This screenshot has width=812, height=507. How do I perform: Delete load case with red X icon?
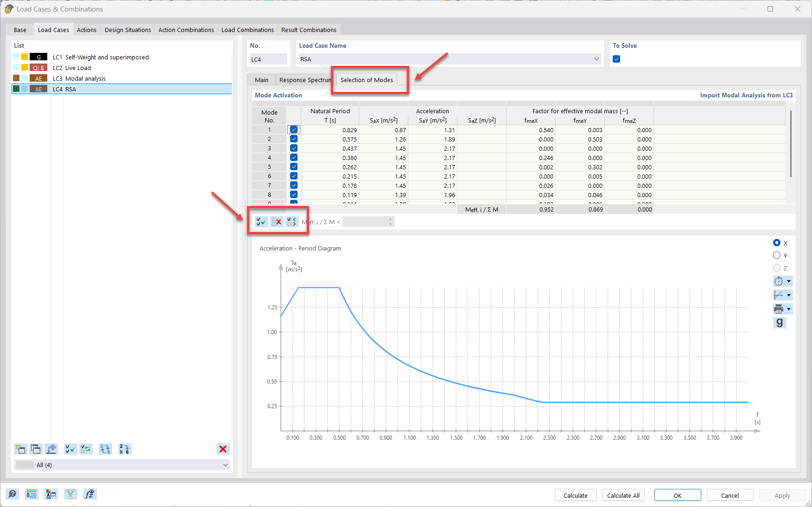pos(223,449)
